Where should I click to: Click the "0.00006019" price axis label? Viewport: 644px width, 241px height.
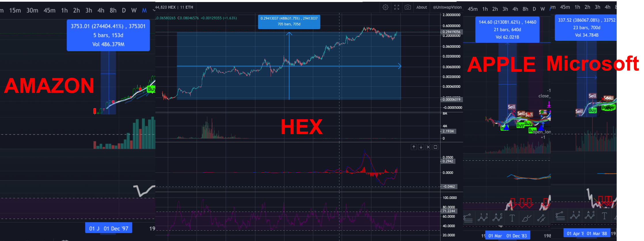[451, 100]
